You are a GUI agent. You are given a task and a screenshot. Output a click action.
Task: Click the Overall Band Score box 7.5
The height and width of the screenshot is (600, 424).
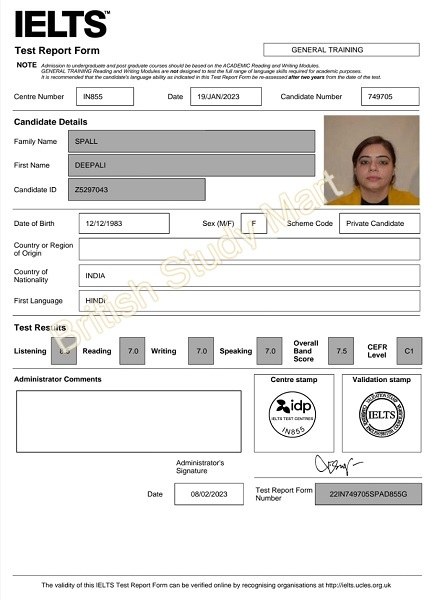click(341, 351)
